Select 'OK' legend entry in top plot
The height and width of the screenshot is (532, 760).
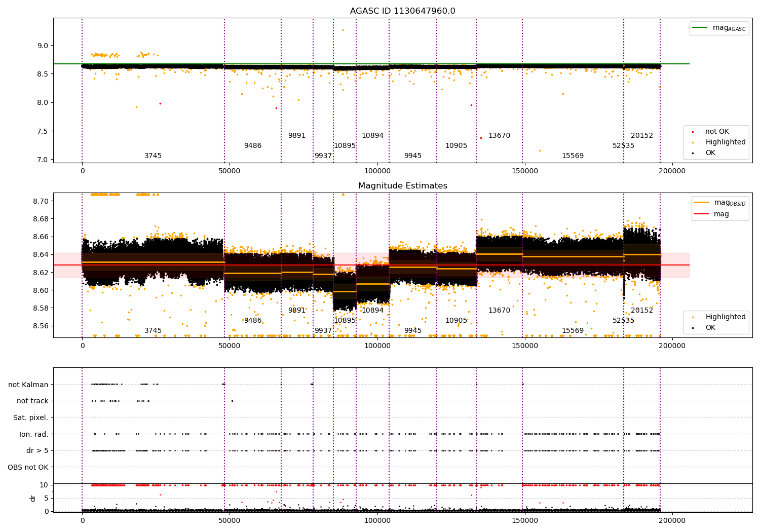pyautogui.click(x=710, y=153)
